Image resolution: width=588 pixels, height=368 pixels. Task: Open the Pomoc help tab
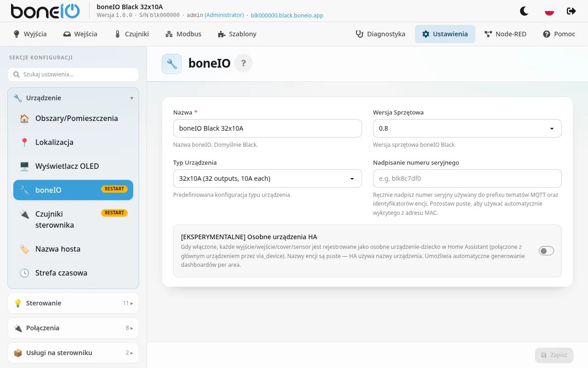tap(559, 34)
